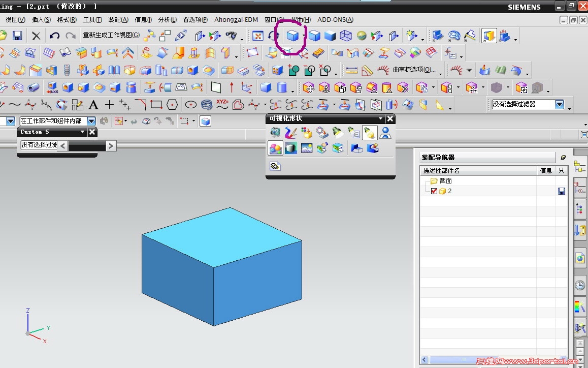Open the 在工作部件和组件内部 scope dropdown
The image size is (588, 368).
pos(91,121)
